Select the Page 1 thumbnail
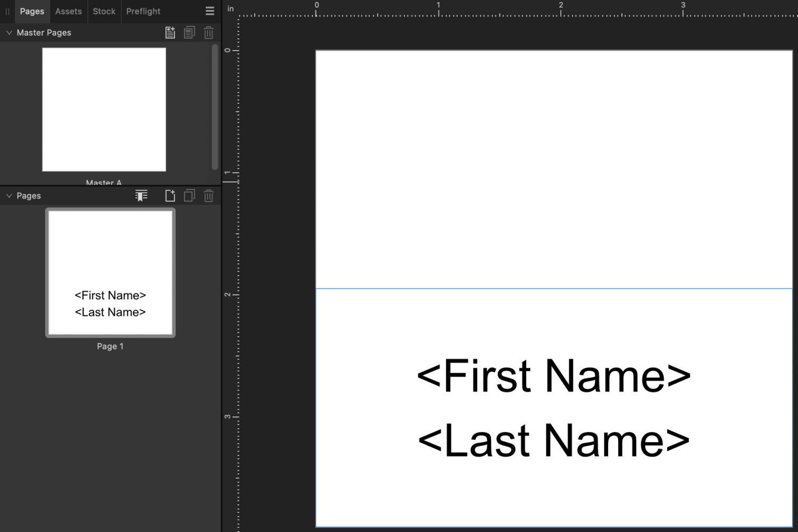 coord(110,272)
